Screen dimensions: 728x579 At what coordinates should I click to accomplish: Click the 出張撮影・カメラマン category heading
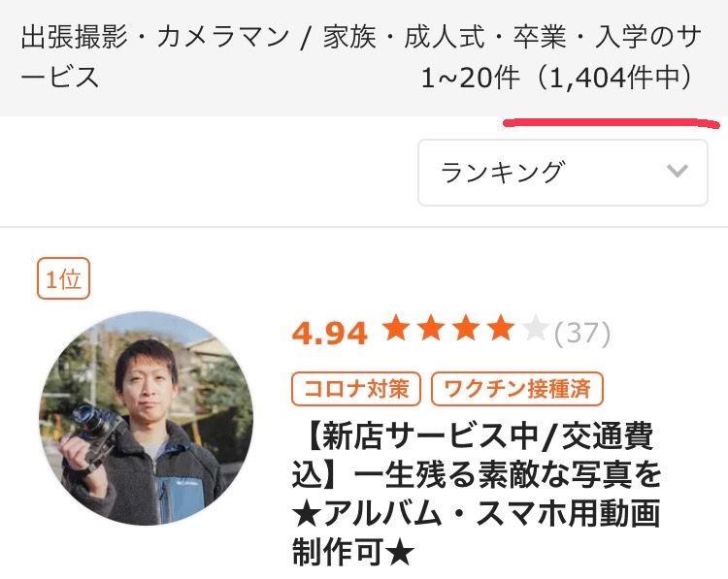155,37
